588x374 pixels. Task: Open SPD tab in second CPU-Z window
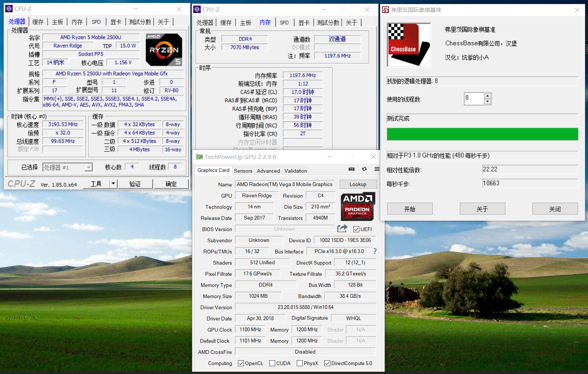click(x=285, y=23)
